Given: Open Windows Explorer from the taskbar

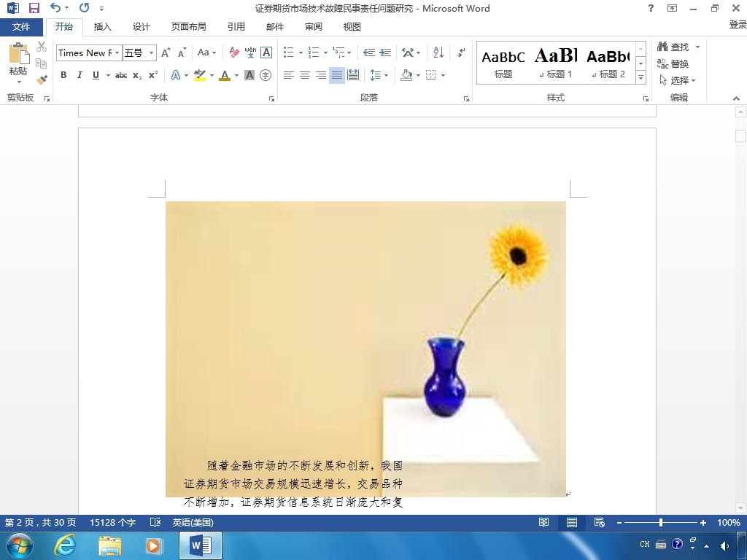Looking at the screenshot, I should pyautogui.click(x=110, y=545).
